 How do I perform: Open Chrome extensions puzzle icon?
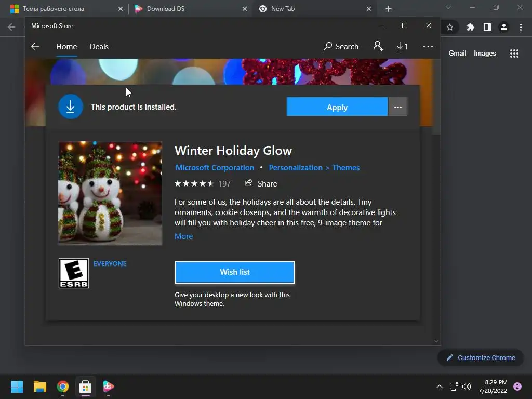470,27
